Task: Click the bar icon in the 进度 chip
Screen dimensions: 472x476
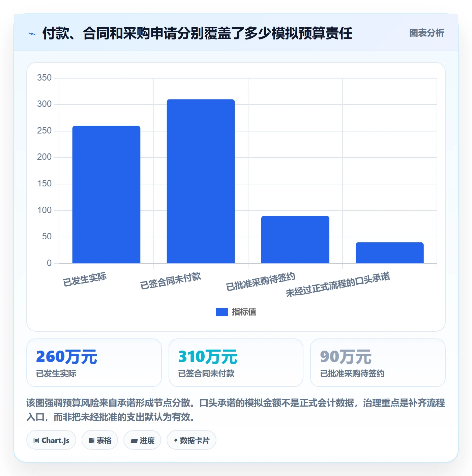Action: point(134,441)
